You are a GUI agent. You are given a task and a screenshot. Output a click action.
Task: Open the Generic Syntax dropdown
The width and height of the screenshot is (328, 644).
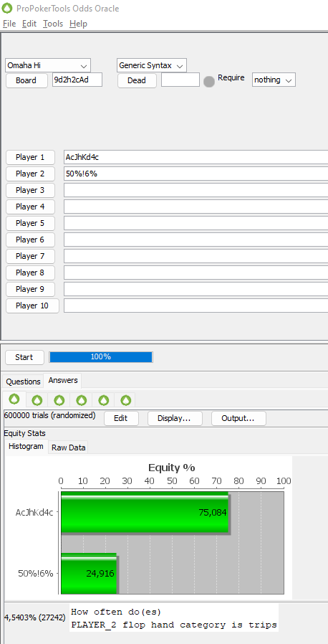click(152, 65)
